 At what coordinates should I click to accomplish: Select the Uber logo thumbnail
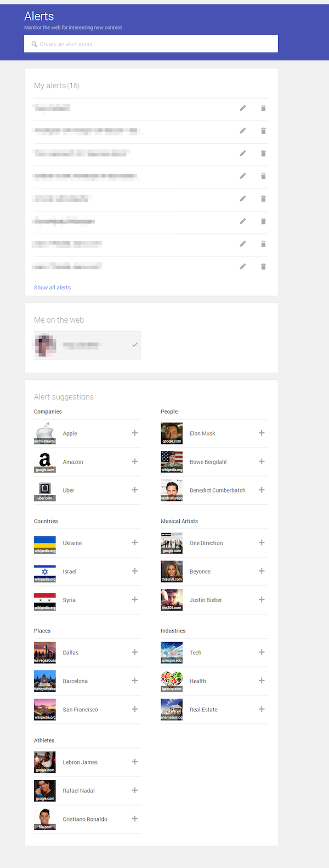[45, 490]
